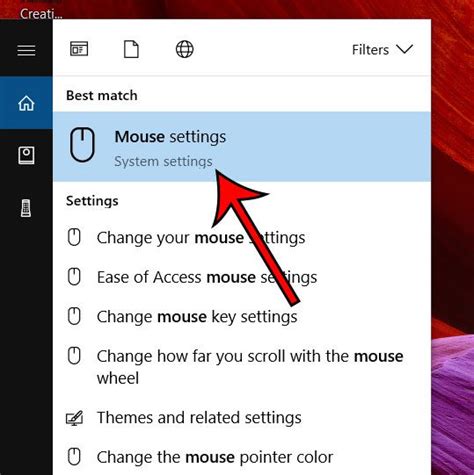Filter results by Apps icon

(79, 49)
